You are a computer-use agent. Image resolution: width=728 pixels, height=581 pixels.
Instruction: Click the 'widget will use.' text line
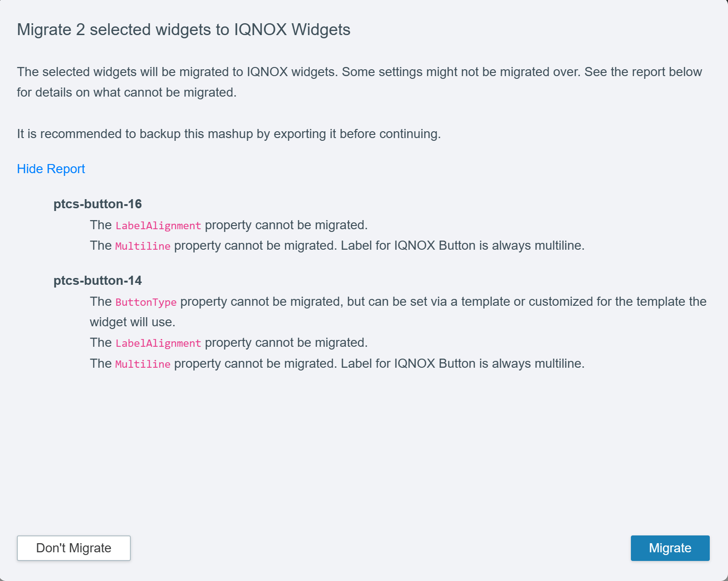[x=132, y=322]
